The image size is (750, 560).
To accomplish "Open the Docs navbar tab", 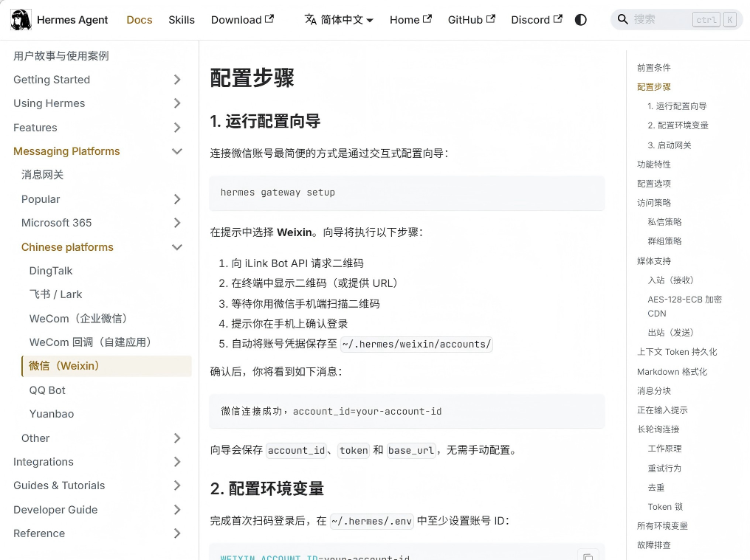I will pyautogui.click(x=140, y=20).
